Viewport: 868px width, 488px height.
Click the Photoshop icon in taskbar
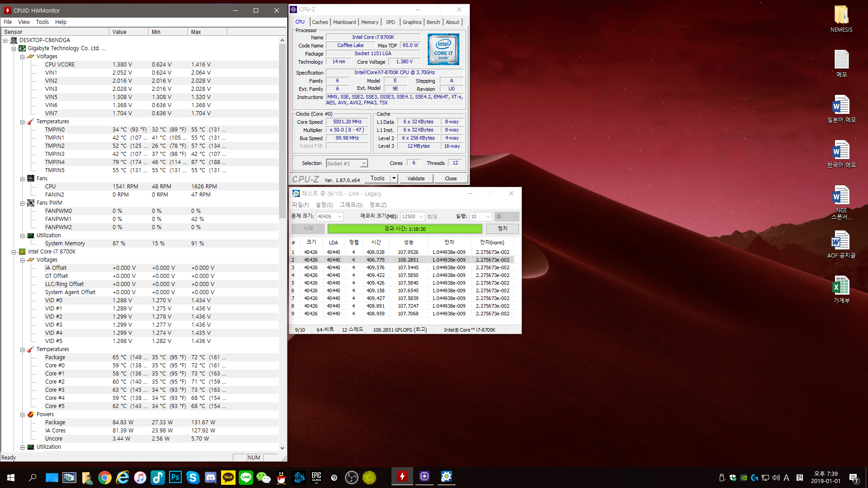(175, 477)
